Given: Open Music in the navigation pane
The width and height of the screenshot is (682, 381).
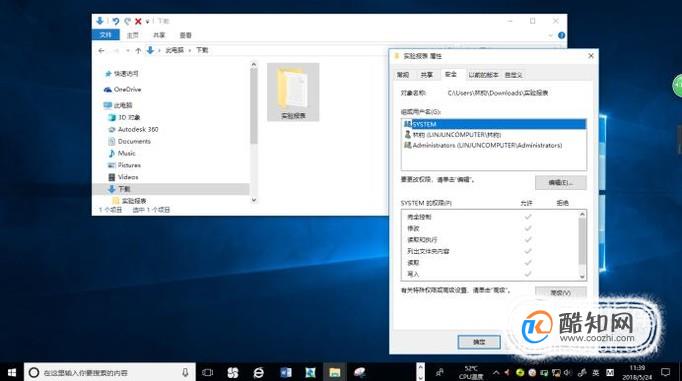Looking at the screenshot, I should (x=127, y=153).
